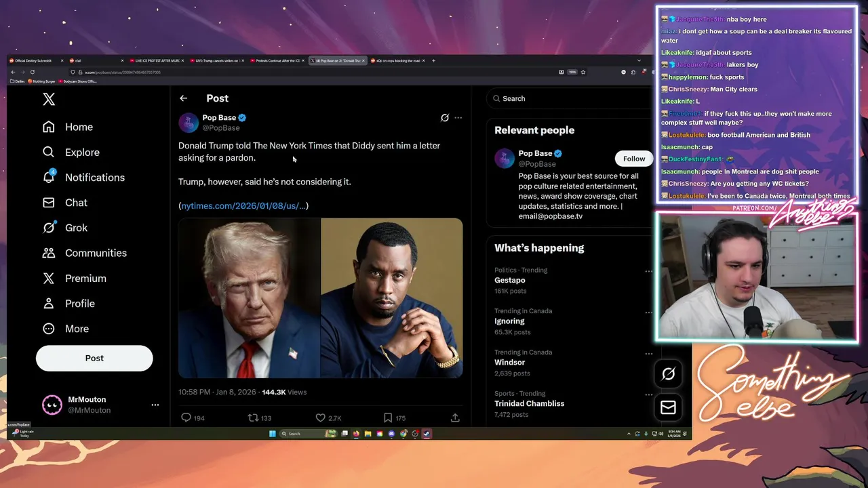Expand the list-all-tabs dropdown arrow

638,60
